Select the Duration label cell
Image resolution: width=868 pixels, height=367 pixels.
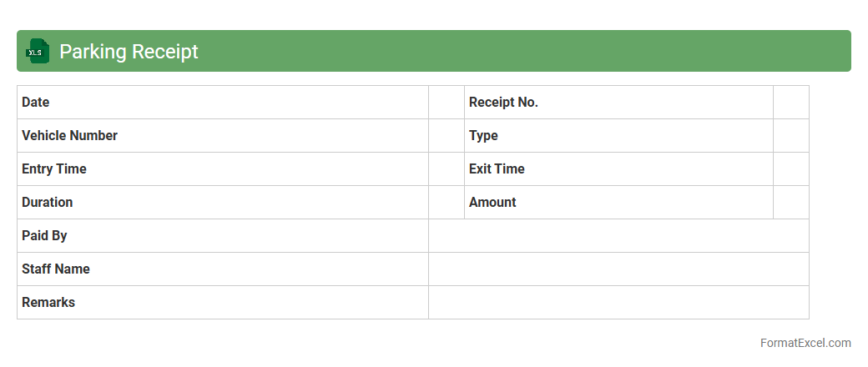pos(222,203)
